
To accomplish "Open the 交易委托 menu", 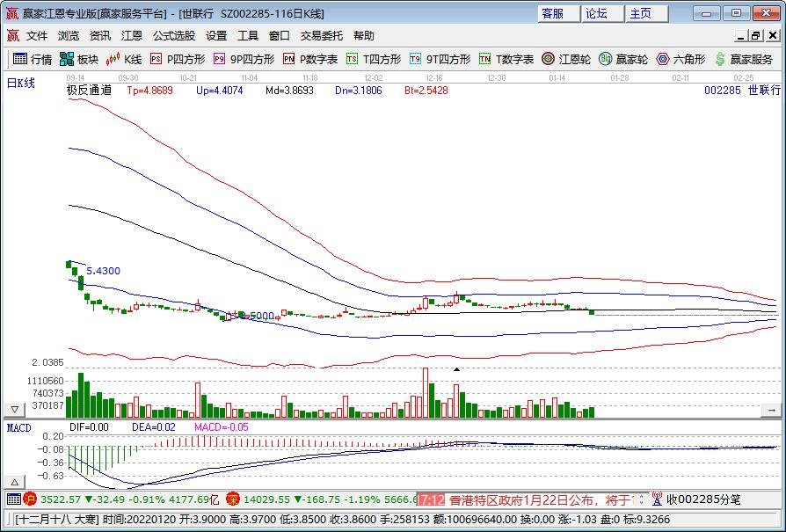I will point(321,35).
